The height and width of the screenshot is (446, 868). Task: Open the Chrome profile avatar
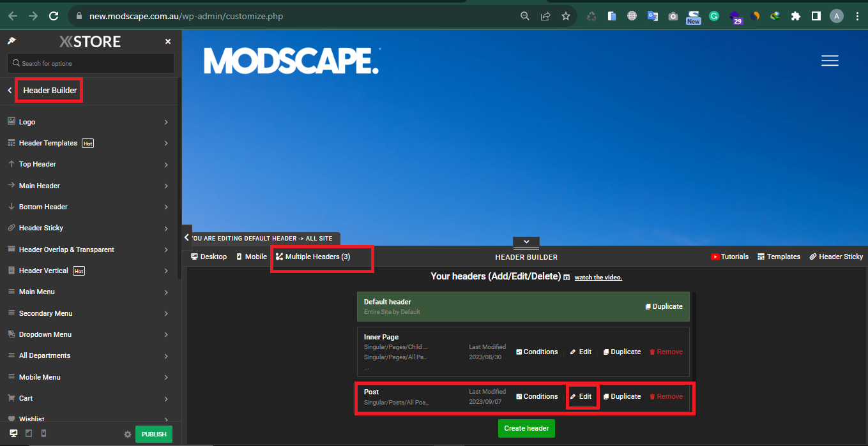(837, 16)
